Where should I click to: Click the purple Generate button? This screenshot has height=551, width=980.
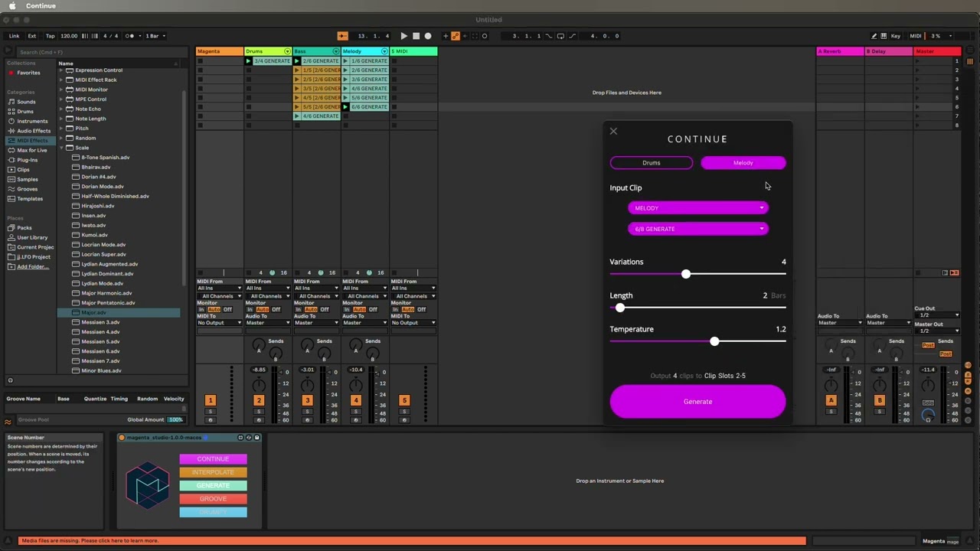pyautogui.click(x=697, y=402)
